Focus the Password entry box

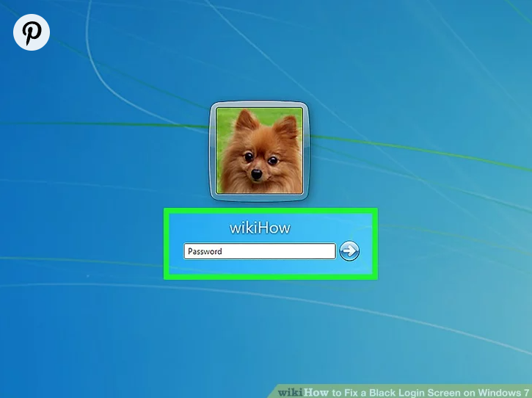coord(259,252)
